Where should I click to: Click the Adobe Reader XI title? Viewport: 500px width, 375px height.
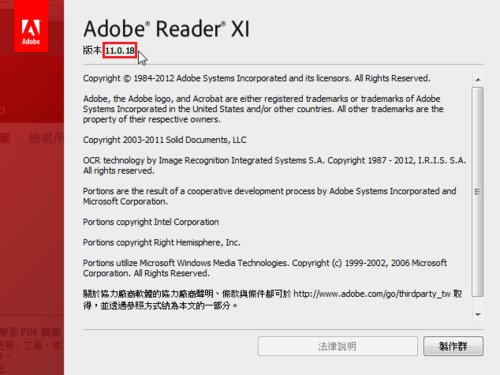coord(166,29)
